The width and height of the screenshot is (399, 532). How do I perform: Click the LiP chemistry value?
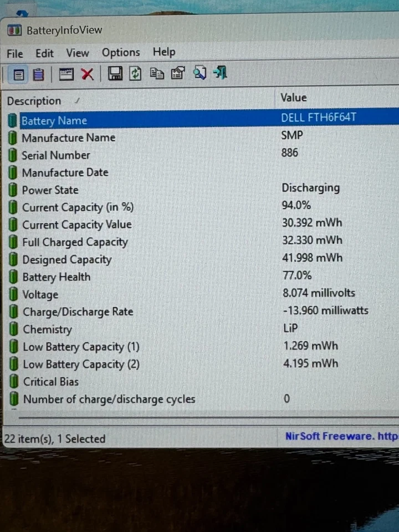tap(291, 328)
